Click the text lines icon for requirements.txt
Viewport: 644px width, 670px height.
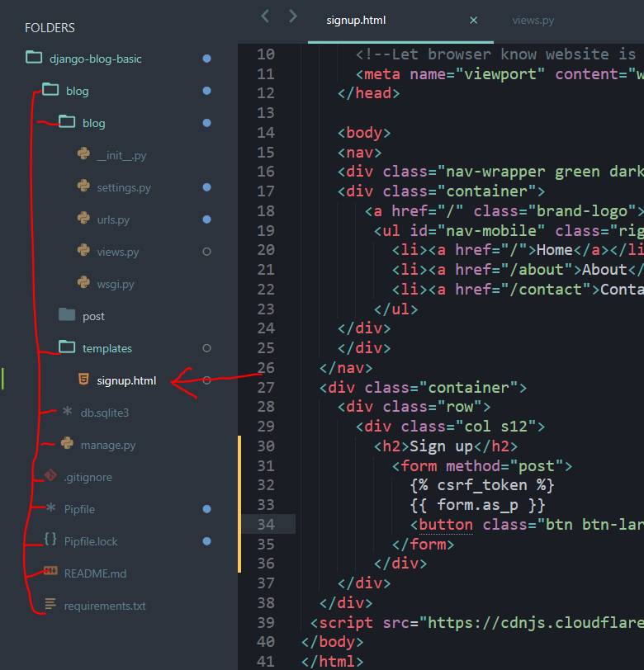50,605
